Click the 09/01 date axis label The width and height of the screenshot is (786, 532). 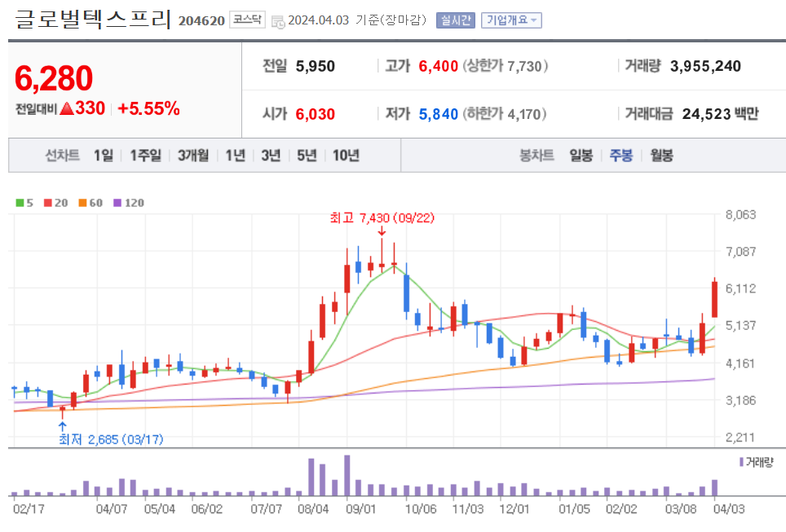pos(361,509)
